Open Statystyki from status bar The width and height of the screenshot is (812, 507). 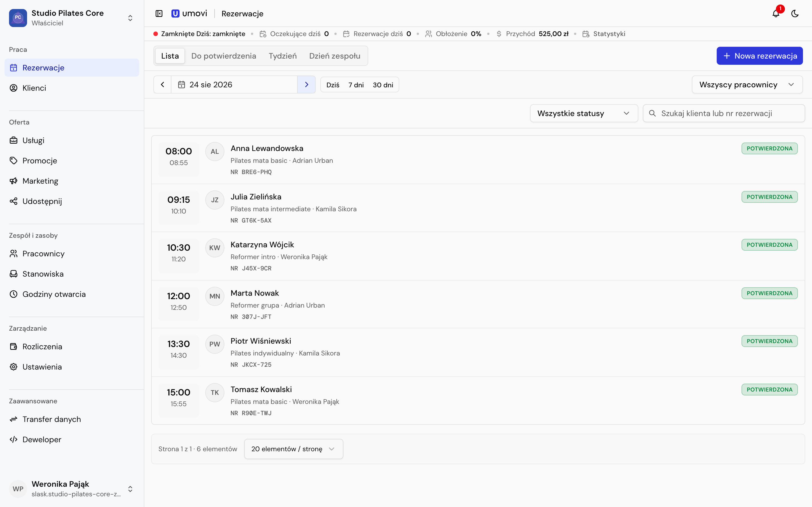(x=604, y=34)
